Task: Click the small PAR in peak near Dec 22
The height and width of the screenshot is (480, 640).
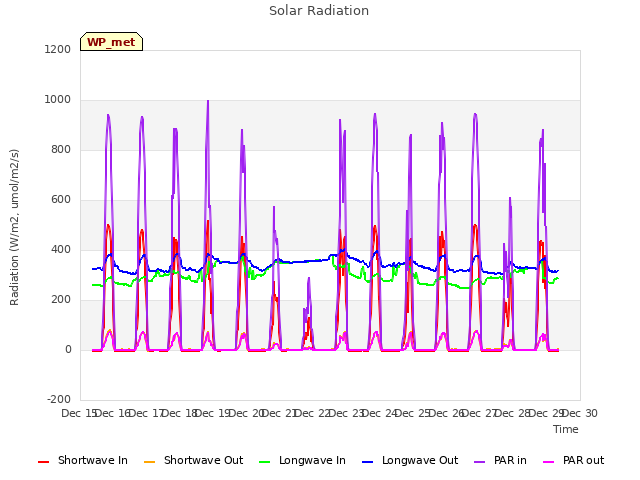Action: (309, 279)
